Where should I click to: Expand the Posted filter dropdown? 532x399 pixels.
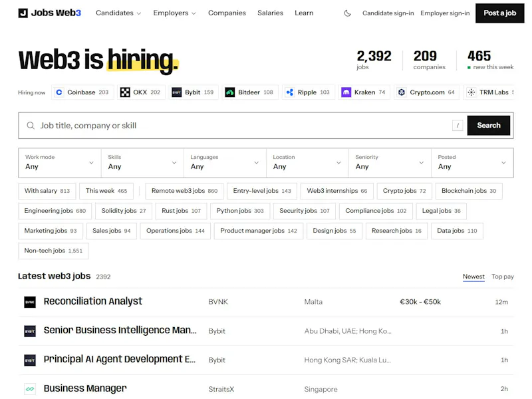(x=472, y=163)
